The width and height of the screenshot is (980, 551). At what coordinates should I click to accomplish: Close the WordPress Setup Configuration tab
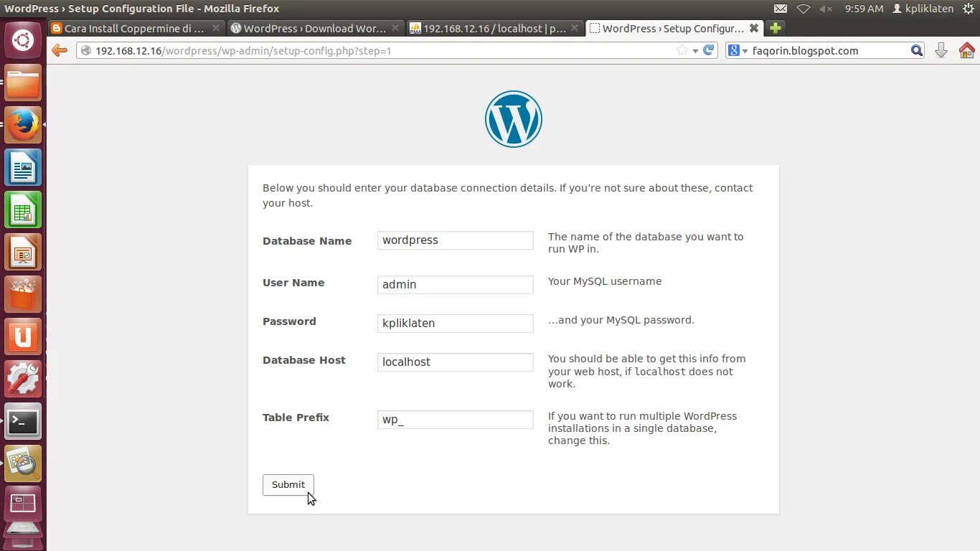point(754,29)
